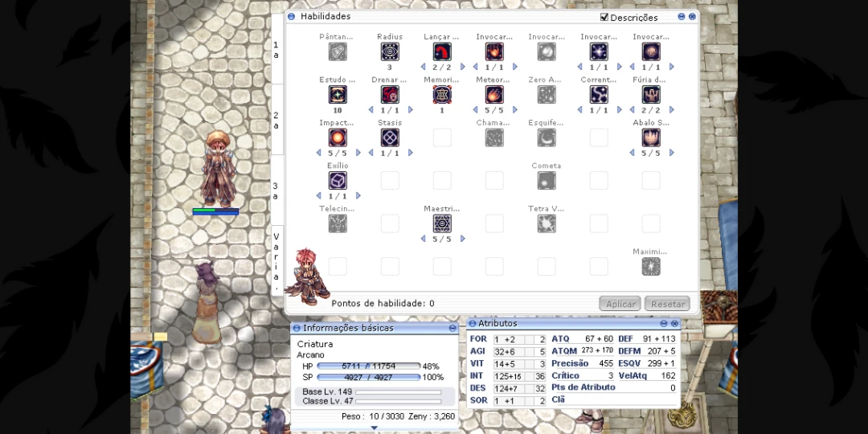Click the Base Lv. experience bar

pos(399,392)
